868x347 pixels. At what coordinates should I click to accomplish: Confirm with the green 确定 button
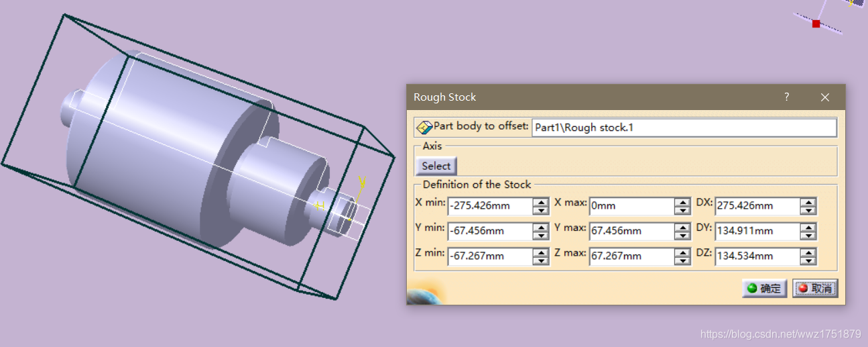pyautogui.click(x=764, y=289)
